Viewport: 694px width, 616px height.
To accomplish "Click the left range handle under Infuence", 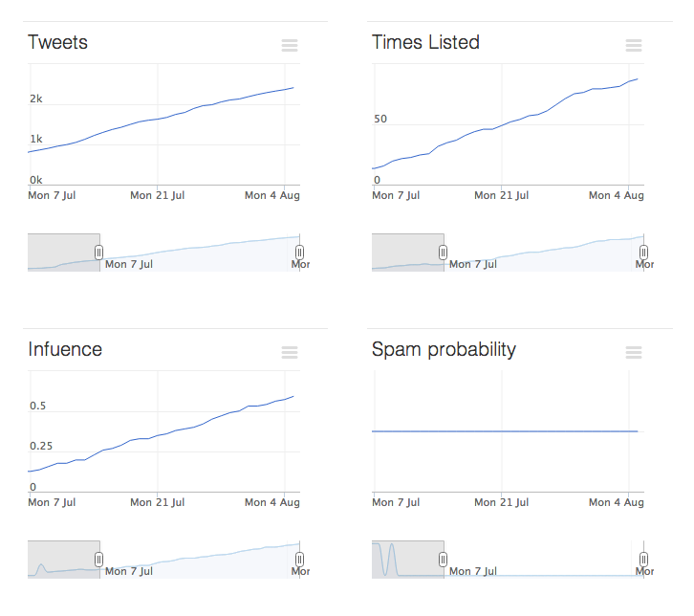I will tap(99, 559).
